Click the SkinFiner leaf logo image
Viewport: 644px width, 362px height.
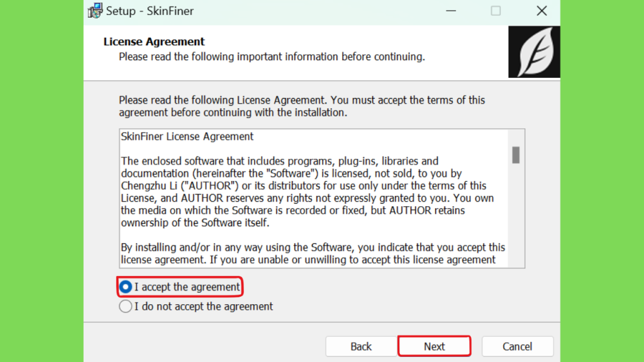point(534,52)
